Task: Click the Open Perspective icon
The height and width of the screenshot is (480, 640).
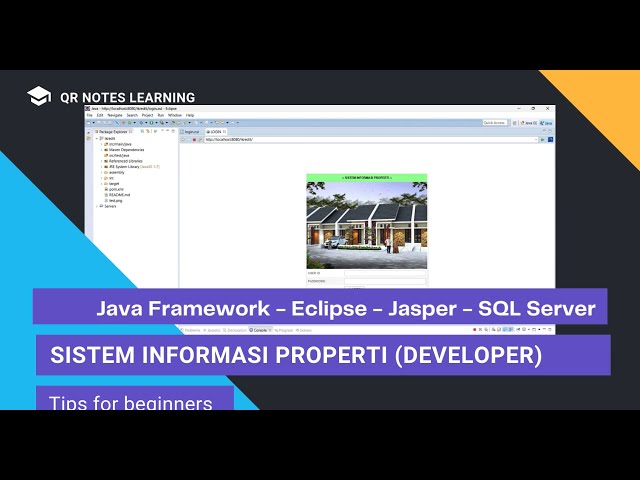Action: (x=515, y=123)
